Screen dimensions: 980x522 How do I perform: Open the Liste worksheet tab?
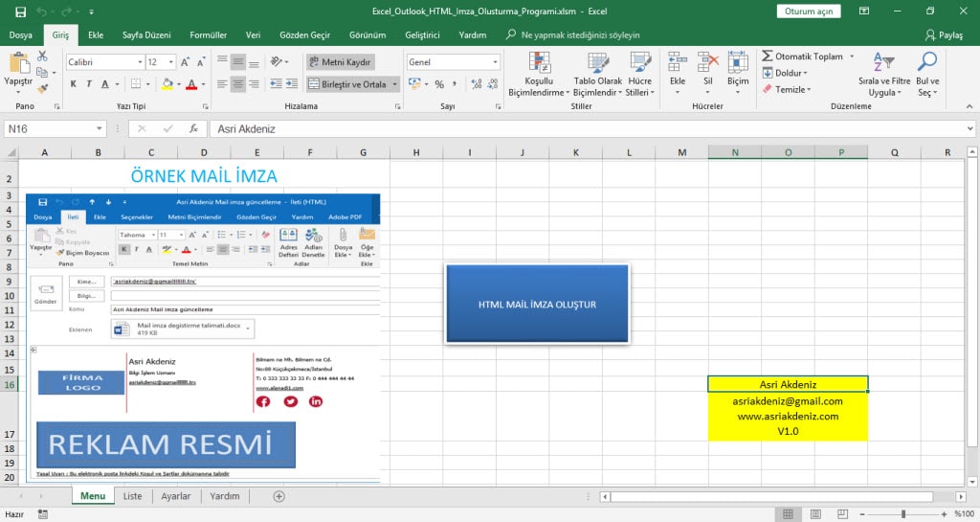coord(132,496)
